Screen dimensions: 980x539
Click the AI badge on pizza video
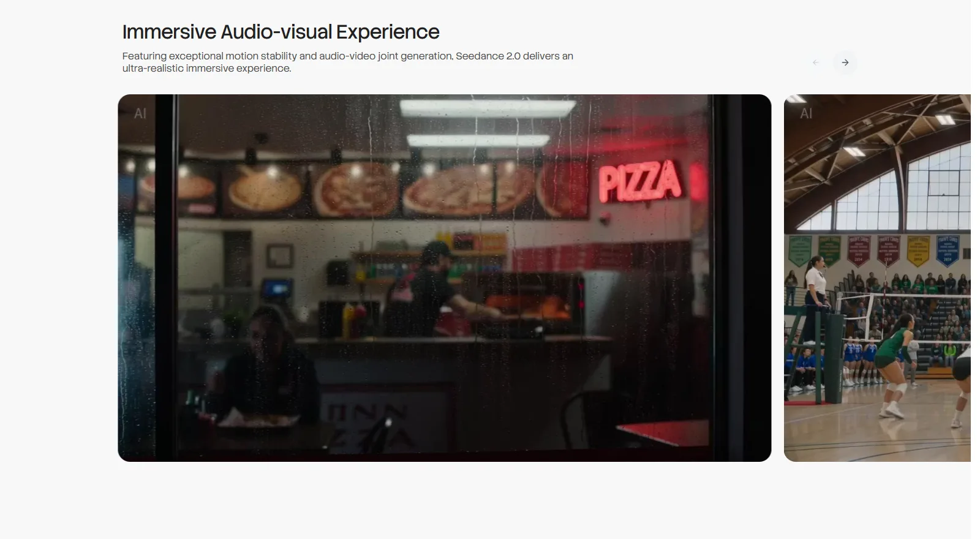pyautogui.click(x=140, y=113)
